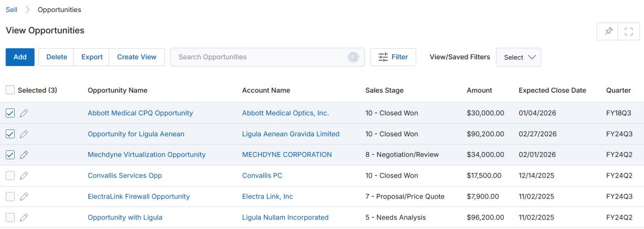This screenshot has width=644, height=229.
Task: Open MECHDYNE CORPORATION account
Action: (x=287, y=155)
